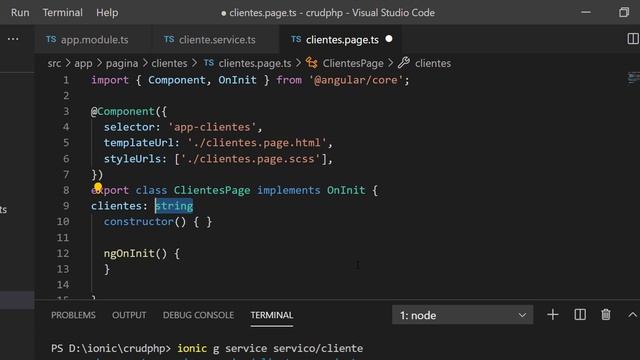Create a new terminal with plus icon
Image resolution: width=640 pixels, height=360 pixels.
click(x=553, y=315)
